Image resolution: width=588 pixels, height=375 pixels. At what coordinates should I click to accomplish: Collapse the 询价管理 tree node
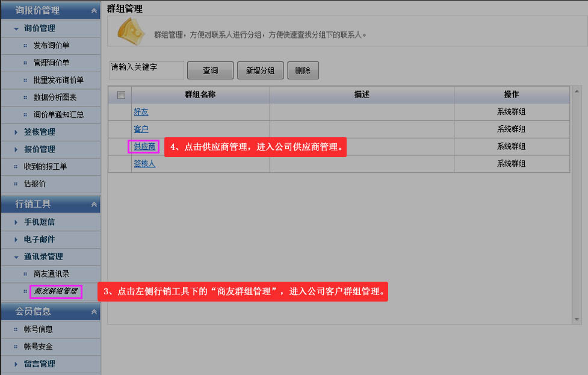16,28
